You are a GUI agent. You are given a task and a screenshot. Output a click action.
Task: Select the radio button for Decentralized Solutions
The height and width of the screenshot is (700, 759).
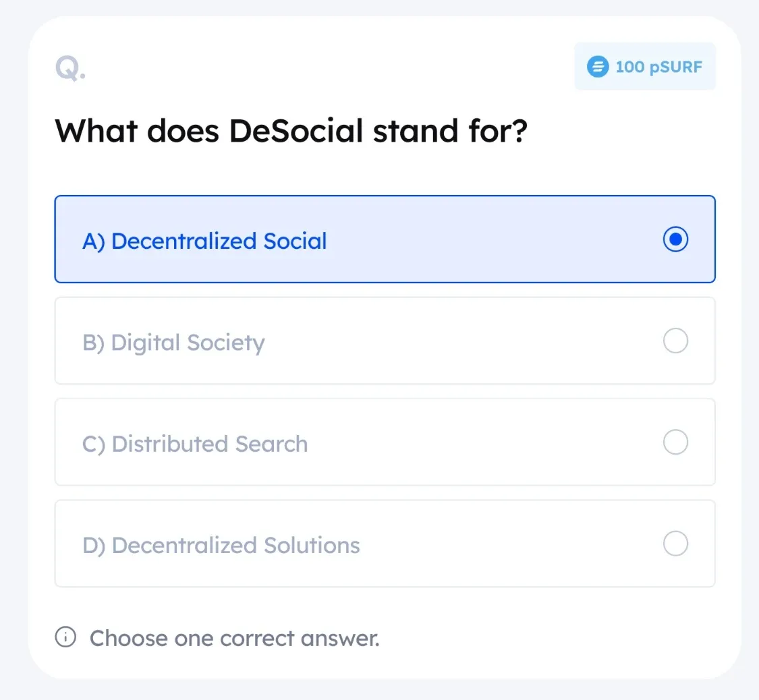point(675,544)
